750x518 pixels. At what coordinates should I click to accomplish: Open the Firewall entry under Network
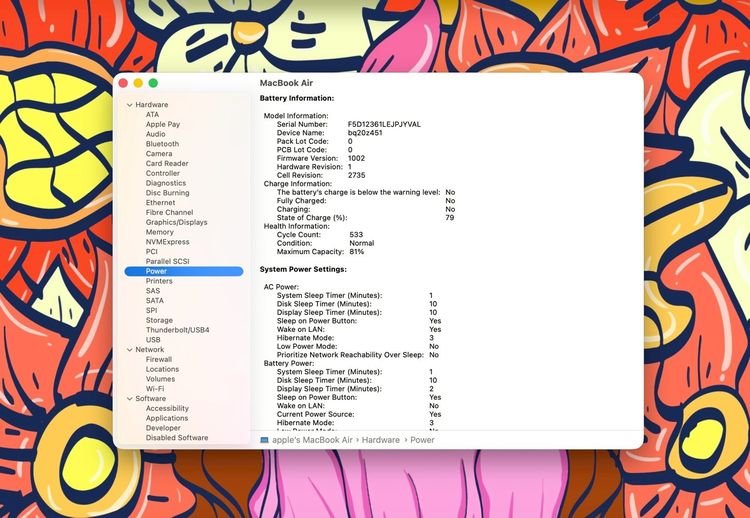click(x=159, y=359)
